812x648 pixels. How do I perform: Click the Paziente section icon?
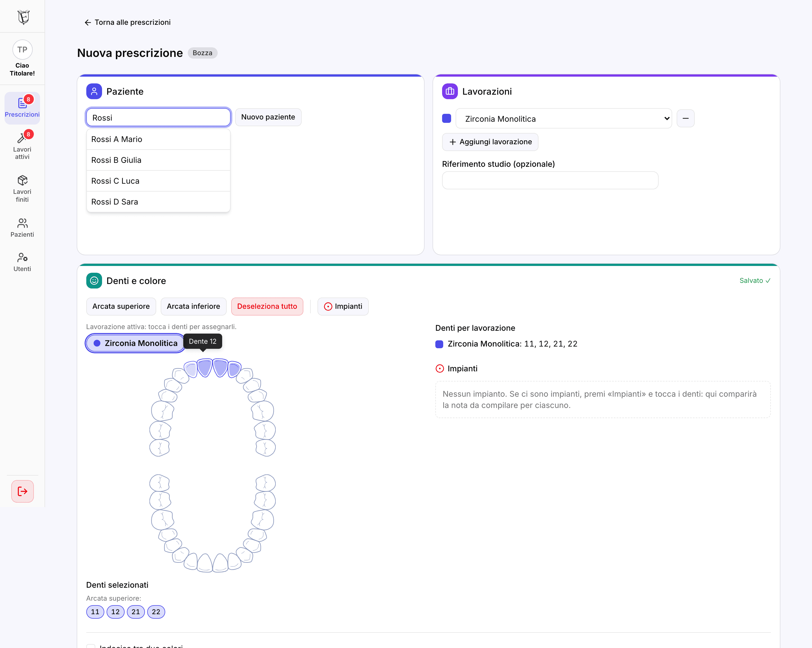click(94, 91)
